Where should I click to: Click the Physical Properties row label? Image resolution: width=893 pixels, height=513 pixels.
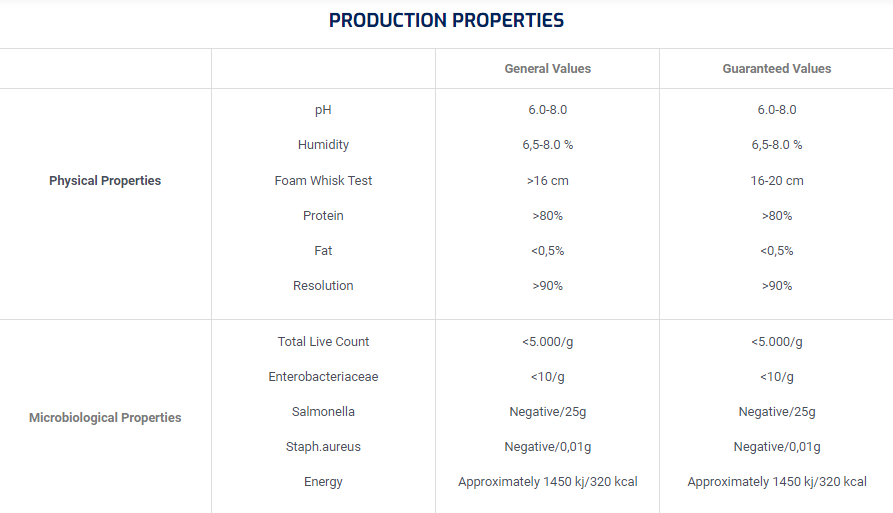point(105,181)
